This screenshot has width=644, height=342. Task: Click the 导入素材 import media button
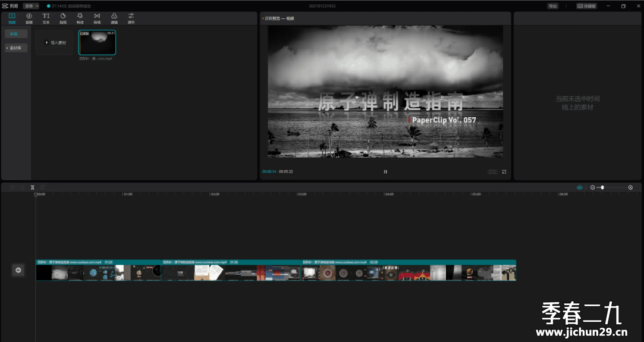(54, 42)
